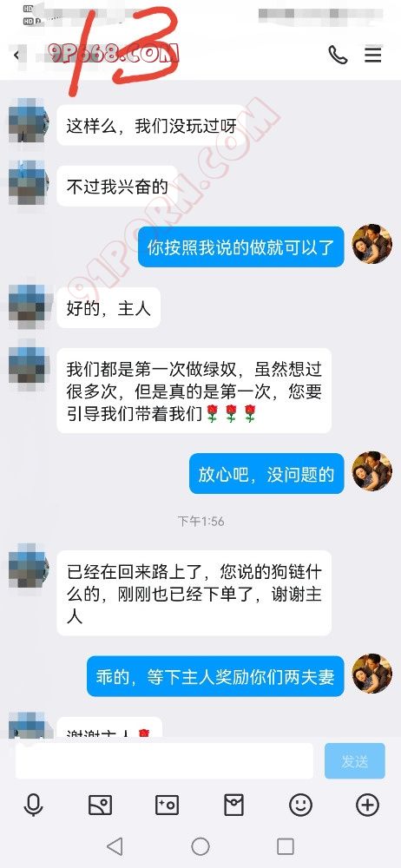Select the "好的，主人" message bubble
Viewport: 401px width, 868px height.
[x=108, y=308]
